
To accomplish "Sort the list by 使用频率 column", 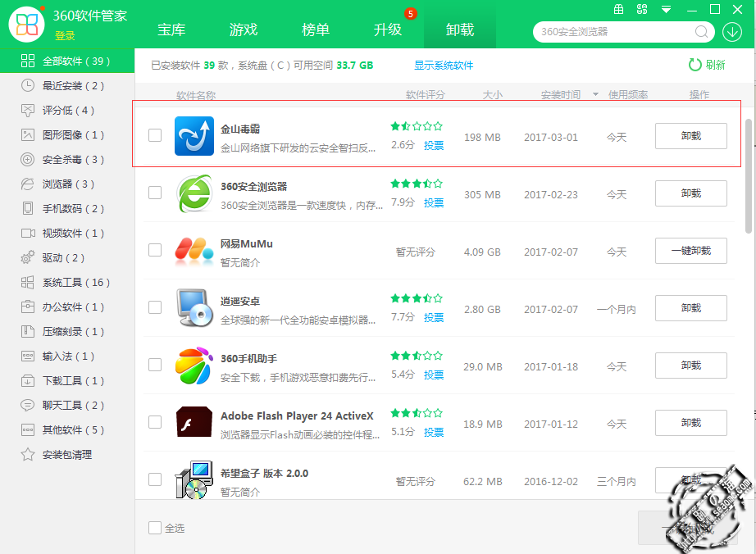I will pos(628,94).
